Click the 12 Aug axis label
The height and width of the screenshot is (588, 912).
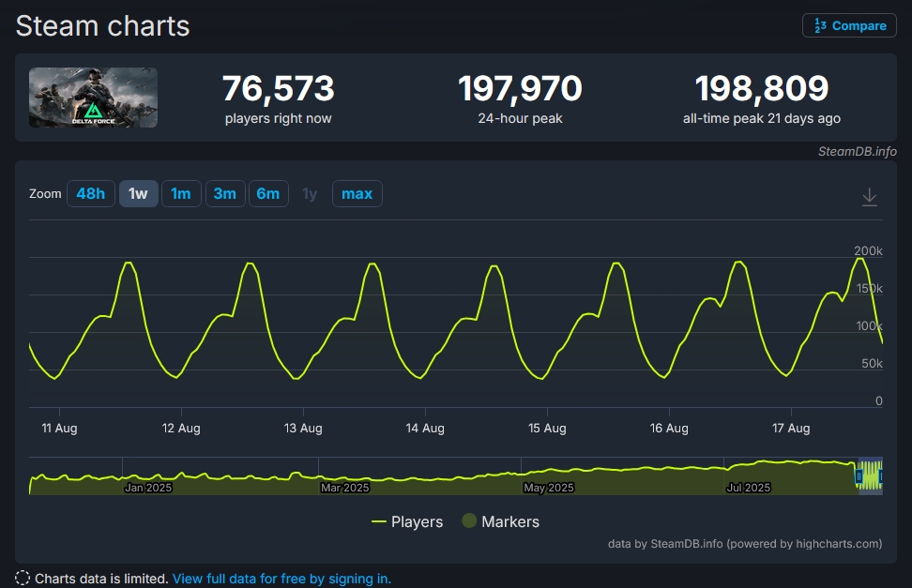pos(181,428)
